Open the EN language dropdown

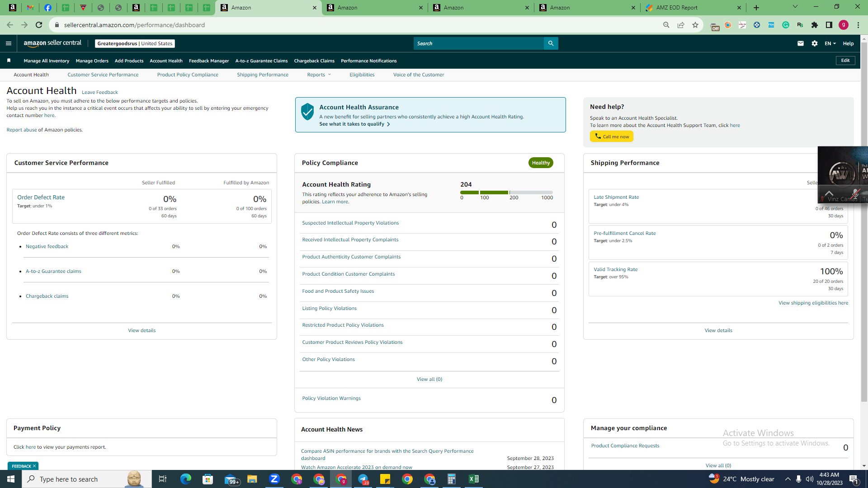830,43
